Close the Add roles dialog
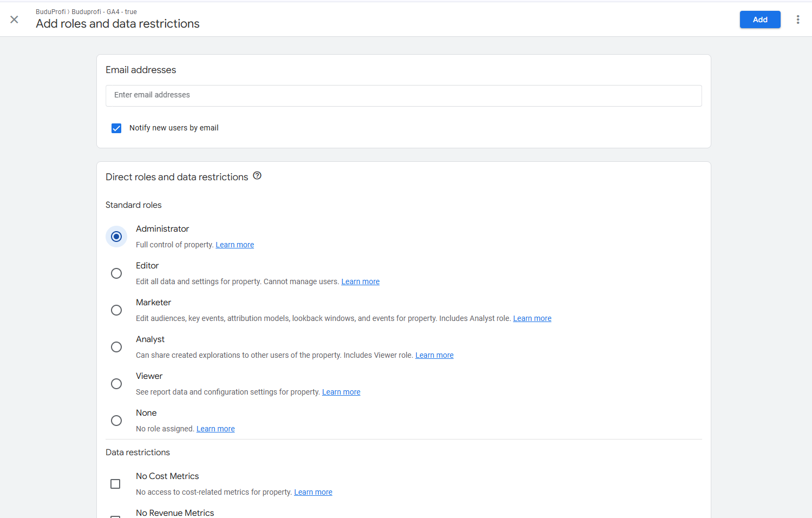 click(x=14, y=19)
